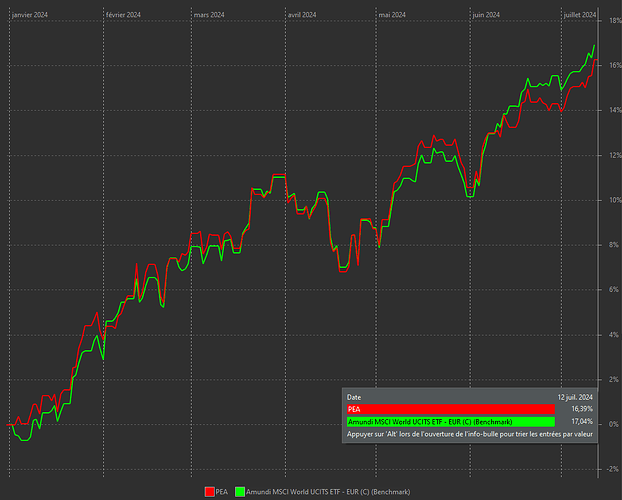The height and width of the screenshot is (500, 622).
Task: Click the red PEA legend swatch
Action: click(209, 492)
